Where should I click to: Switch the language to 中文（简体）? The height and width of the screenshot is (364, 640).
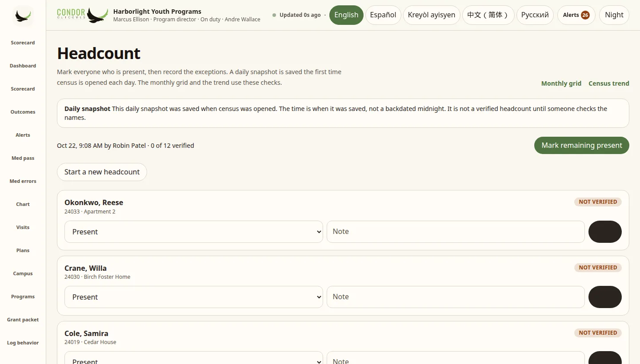click(x=488, y=15)
